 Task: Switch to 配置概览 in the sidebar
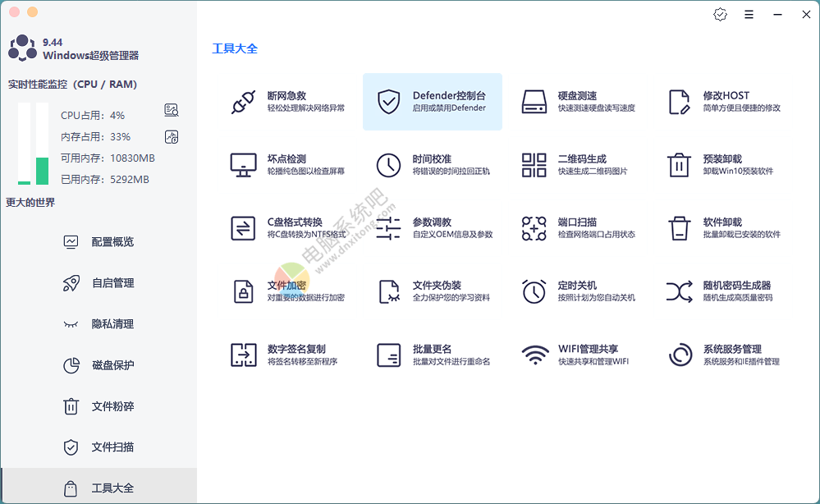click(112, 242)
